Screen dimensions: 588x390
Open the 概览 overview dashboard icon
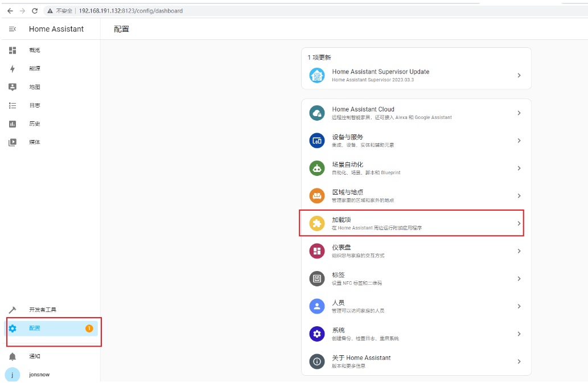[13, 50]
